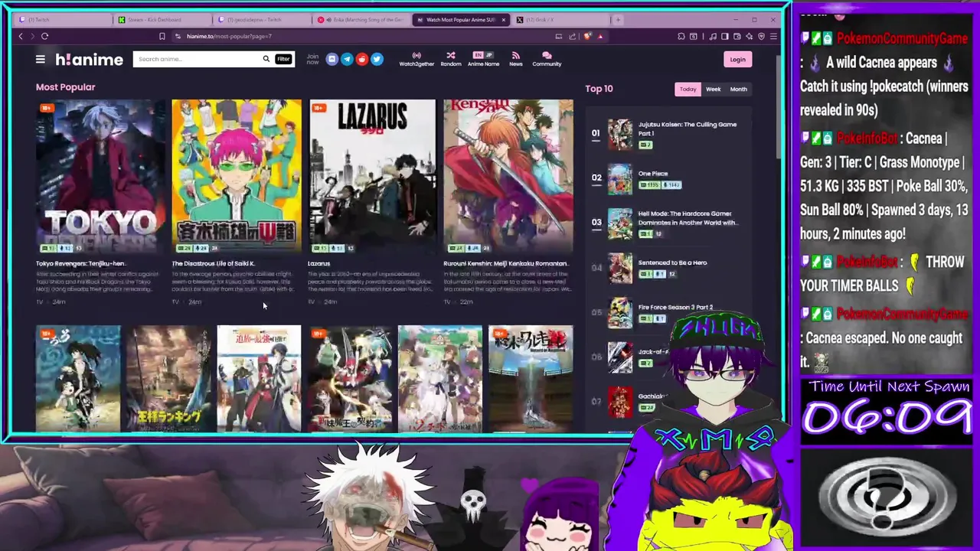Click the Sentenced to Be a Hero thumbnail
This screenshot has width=980, height=551.
tap(620, 269)
